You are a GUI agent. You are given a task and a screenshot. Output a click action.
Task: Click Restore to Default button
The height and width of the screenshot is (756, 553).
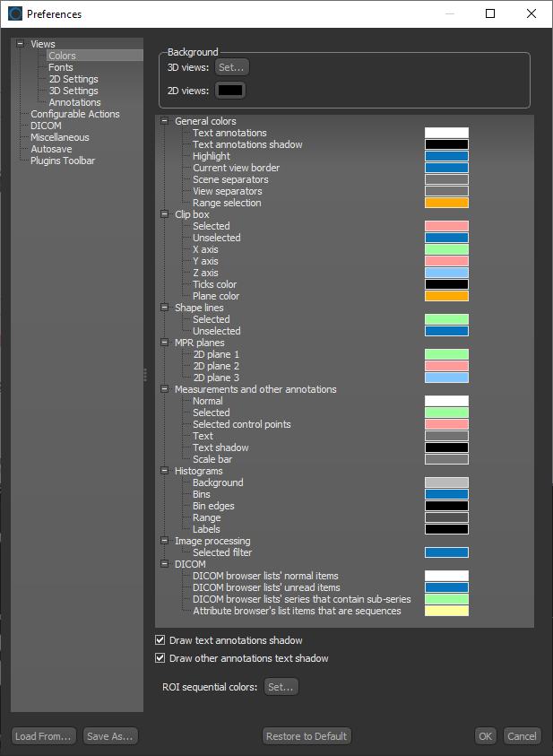click(307, 736)
